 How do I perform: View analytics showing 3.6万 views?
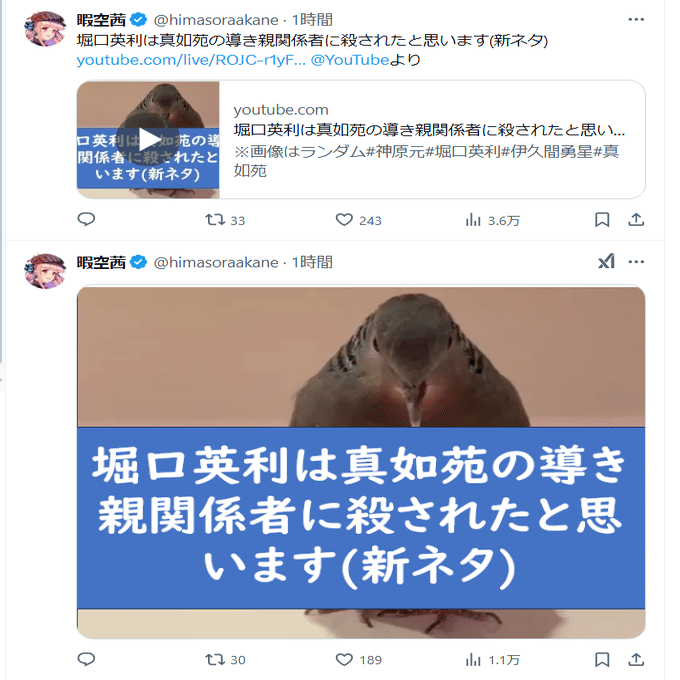point(492,220)
